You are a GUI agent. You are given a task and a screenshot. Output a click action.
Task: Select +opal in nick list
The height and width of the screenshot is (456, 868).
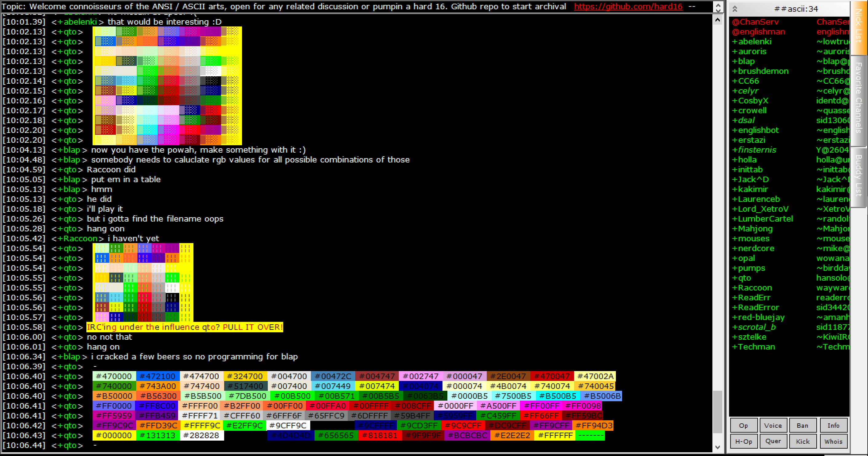[743, 258]
